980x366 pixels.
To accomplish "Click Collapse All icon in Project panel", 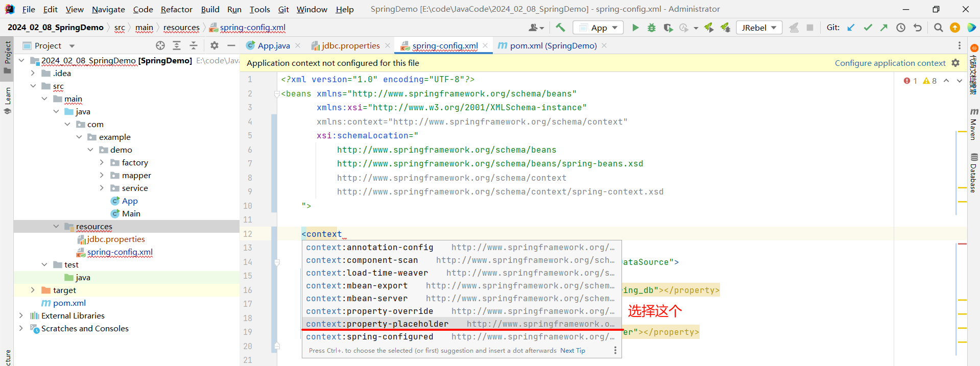I will point(194,45).
